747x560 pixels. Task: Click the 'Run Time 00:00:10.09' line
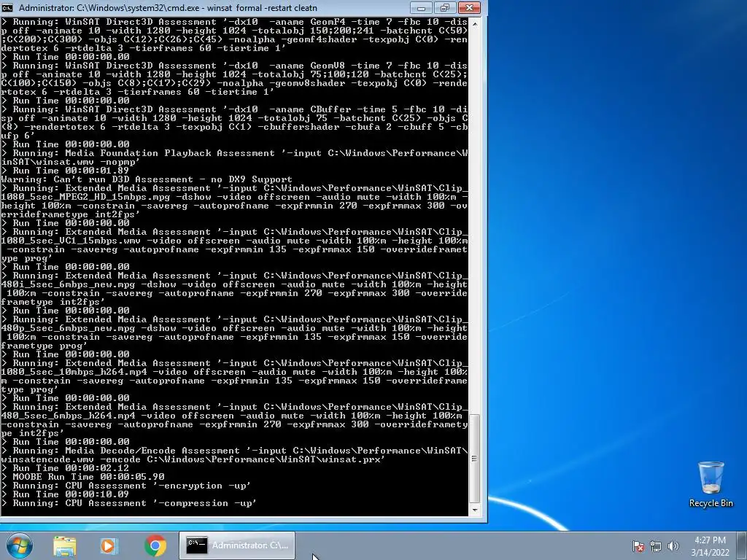65,494
